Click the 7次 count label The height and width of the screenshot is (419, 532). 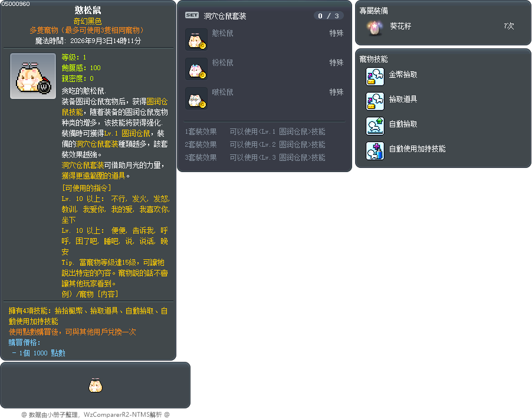click(509, 26)
